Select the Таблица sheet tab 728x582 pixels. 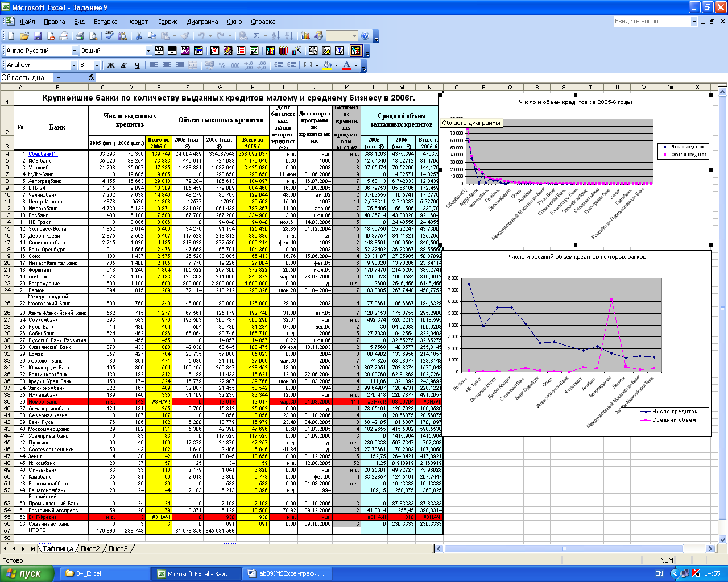tap(57, 548)
